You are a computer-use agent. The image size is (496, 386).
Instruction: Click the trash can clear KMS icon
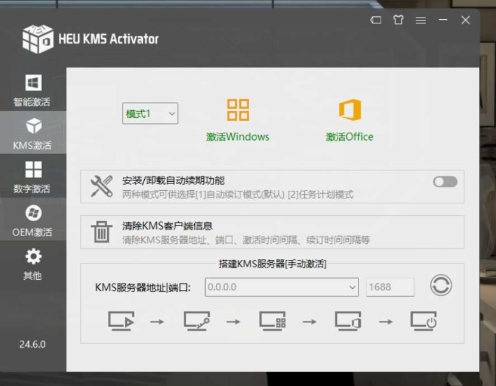tap(102, 232)
